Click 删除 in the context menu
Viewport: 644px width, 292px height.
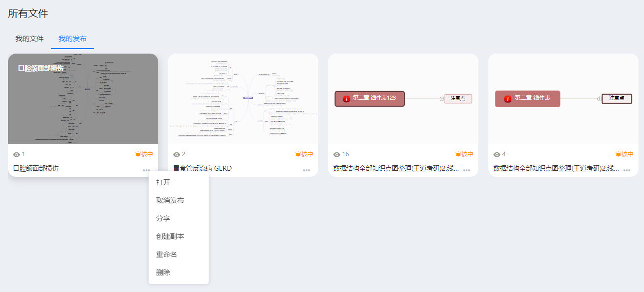(163, 272)
